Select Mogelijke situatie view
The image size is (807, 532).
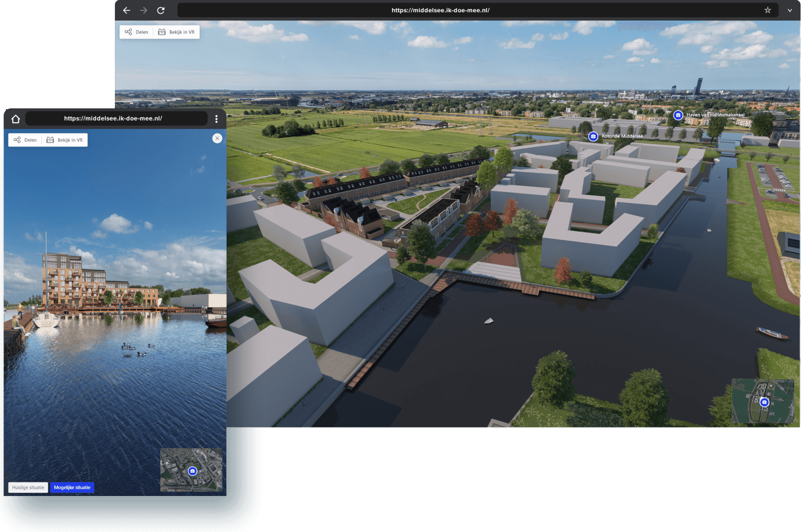(x=72, y=488)
